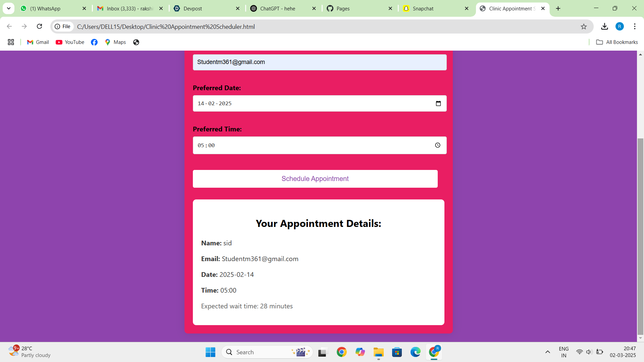Expand hidden icons in the system tray

[x=547, y=352]
